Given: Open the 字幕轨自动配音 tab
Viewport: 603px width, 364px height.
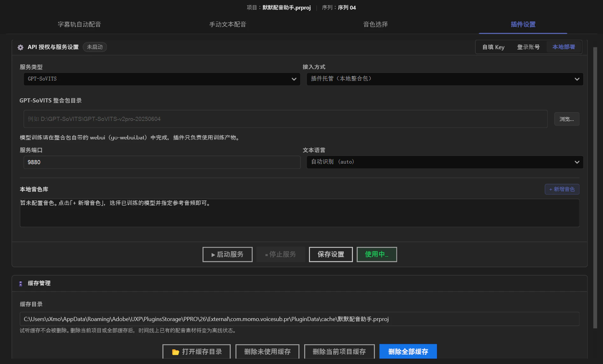Looking at the screenshot, I should 79,24.
